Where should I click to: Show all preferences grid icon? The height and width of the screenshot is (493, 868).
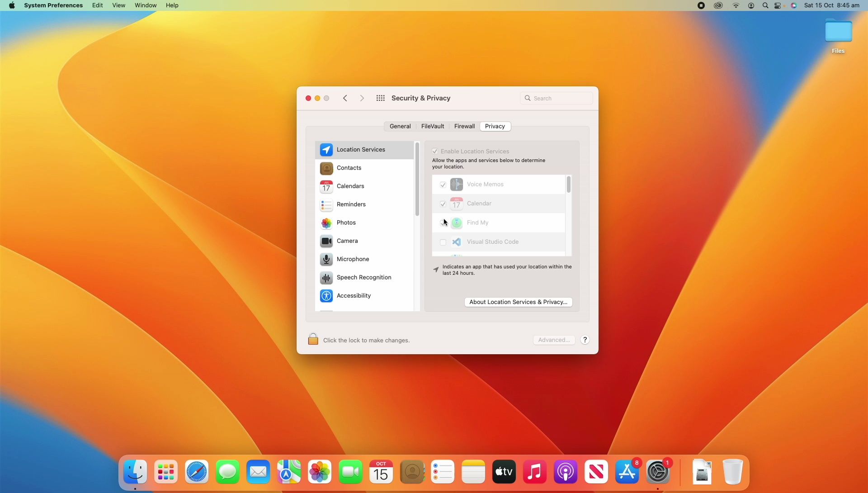381,98
